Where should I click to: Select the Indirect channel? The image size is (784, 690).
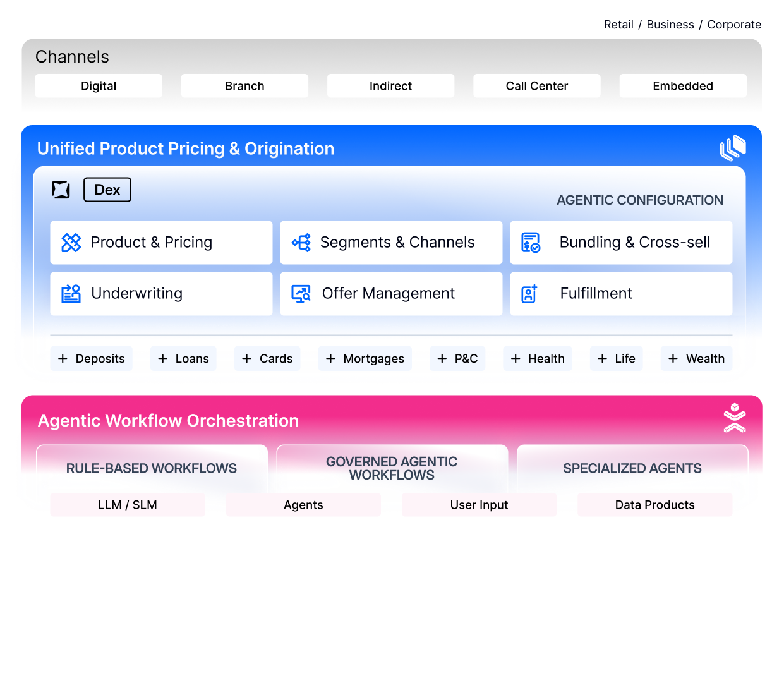(x=390, y=86)
